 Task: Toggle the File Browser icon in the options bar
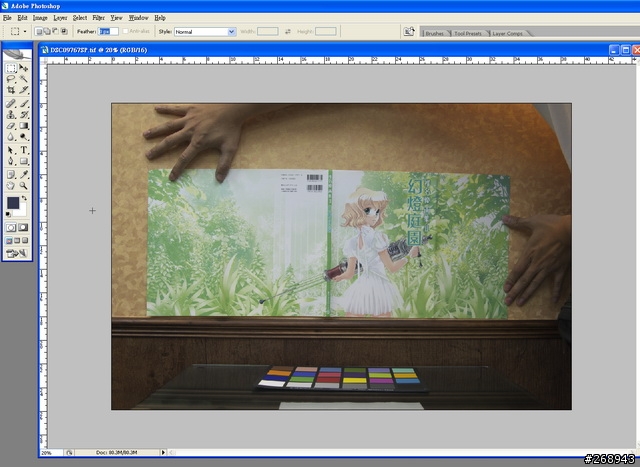[x=409, y=31]
